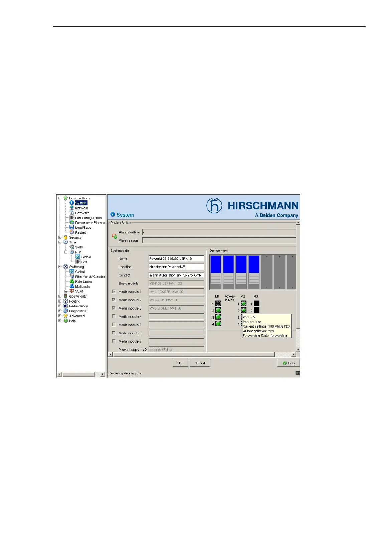This screenshot has width=392, height=557.
Task: Click the Name input field
Action: (x=176, y=258)
